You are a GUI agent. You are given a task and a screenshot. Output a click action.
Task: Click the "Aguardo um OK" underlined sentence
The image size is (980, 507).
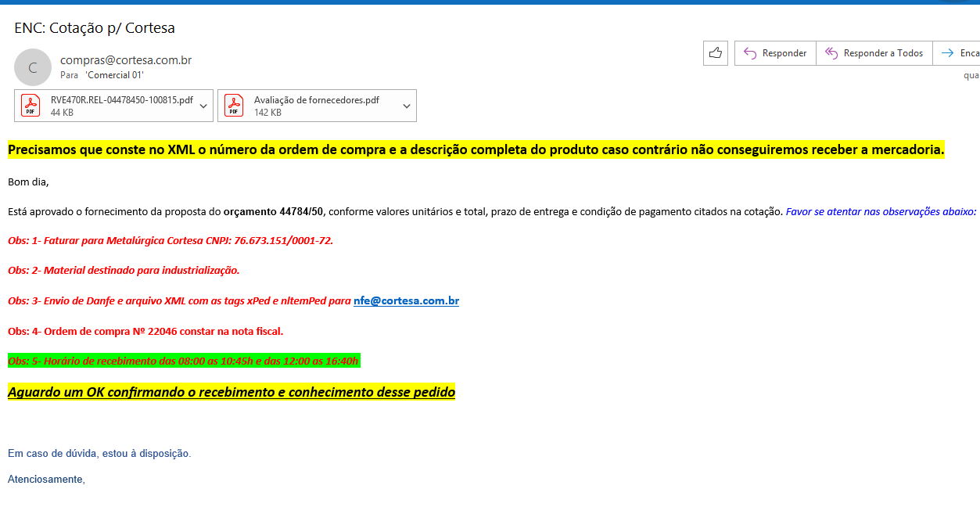point(231,392)
